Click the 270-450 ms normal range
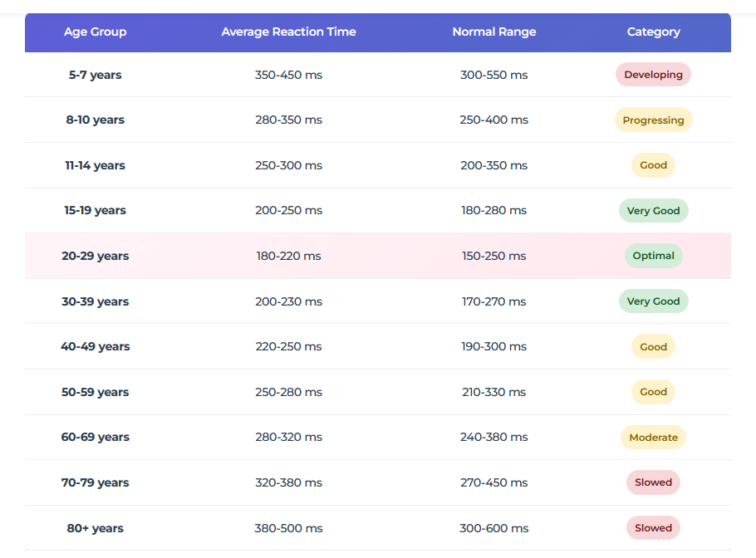 (x=493, y=482)
